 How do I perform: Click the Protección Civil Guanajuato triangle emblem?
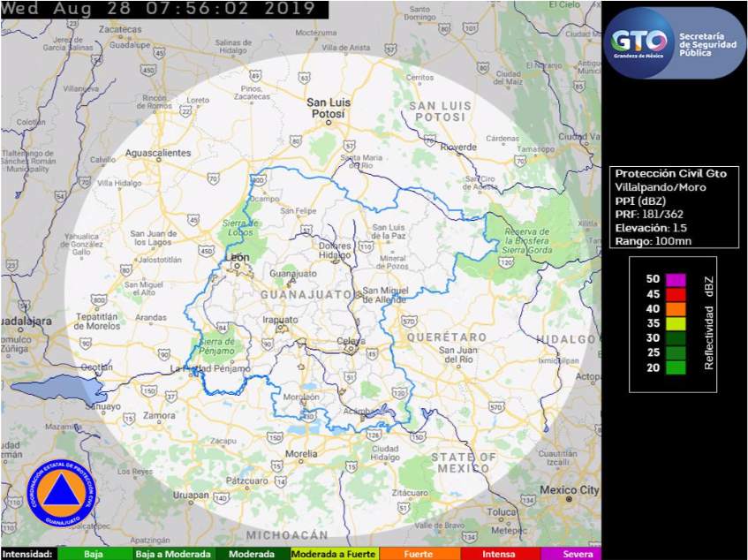click(x=61, y=494)
